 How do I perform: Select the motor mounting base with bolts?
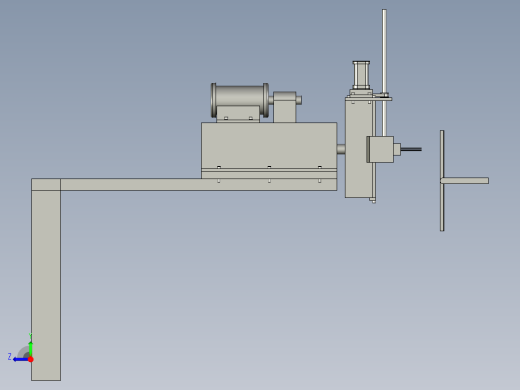click(238, 114)
